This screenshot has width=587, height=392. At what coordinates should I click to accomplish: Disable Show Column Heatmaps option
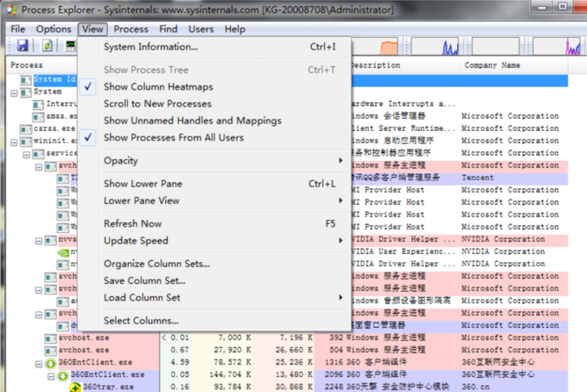(157, 87)
